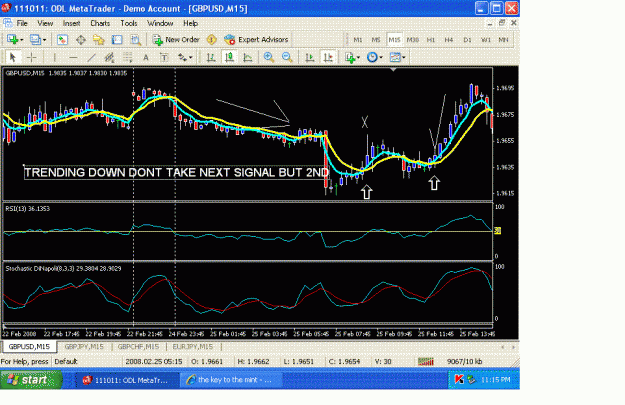The image size is (625, 405).
Task: Draw a vertical line tool
Action: click(55, 57)
